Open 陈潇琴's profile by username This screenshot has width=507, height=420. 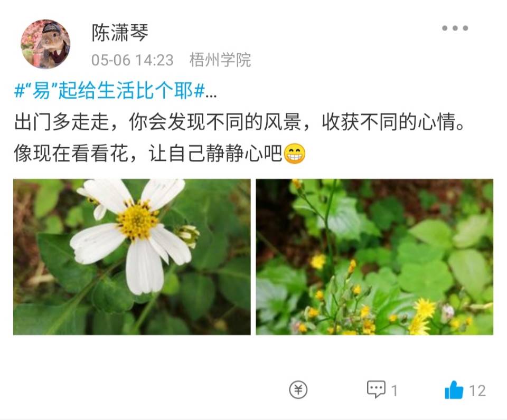click(120, 33)
